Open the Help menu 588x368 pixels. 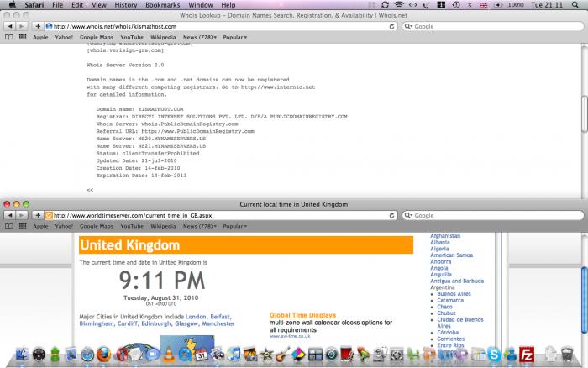[x=228, y=5]
